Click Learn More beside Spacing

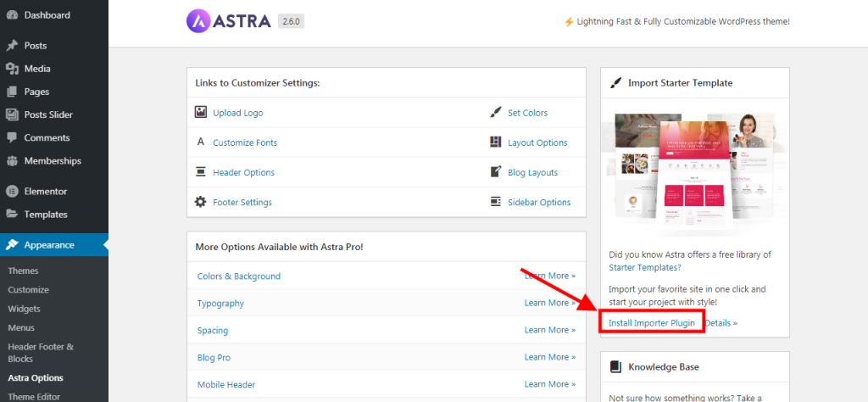point(550,330)
